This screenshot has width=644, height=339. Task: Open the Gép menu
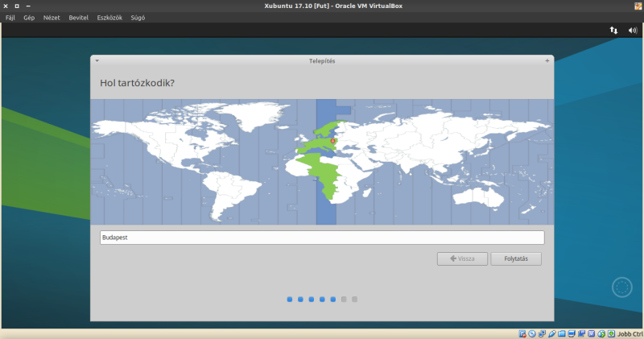pyautogui.click(x=29, y=17)
